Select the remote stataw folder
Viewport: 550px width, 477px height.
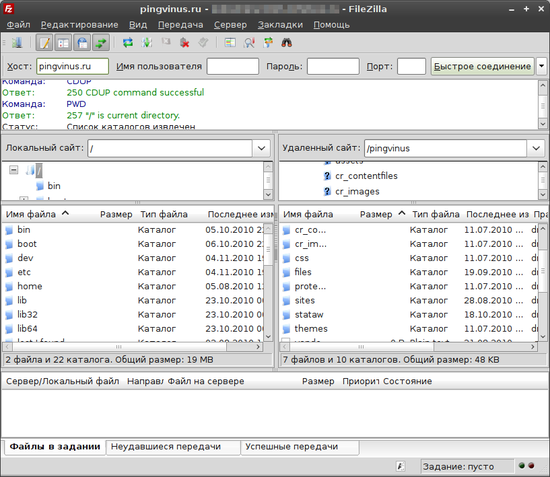pos(409,315)
